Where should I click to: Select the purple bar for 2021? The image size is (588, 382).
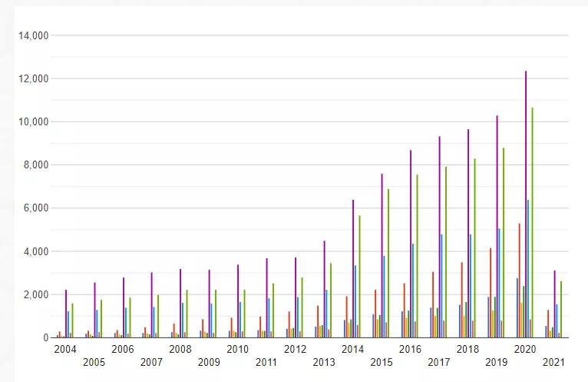555,304
